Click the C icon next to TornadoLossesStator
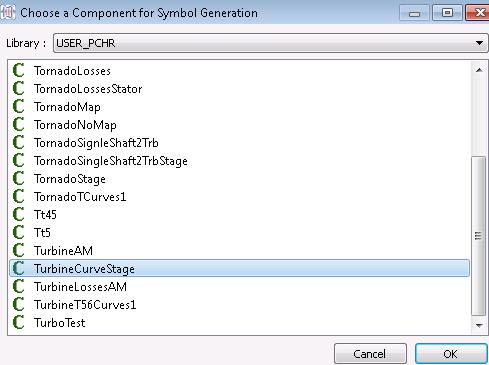The image size is (489, 365). [18, 89]
